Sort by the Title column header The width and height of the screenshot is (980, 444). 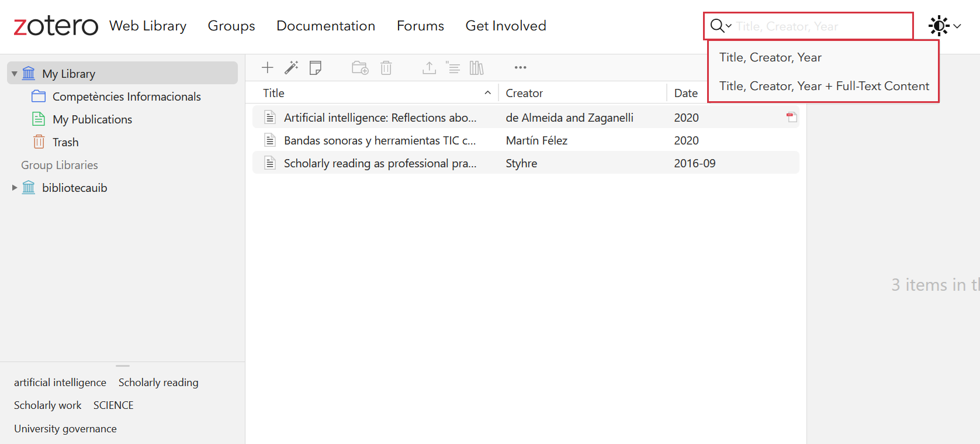pos(375,93)
